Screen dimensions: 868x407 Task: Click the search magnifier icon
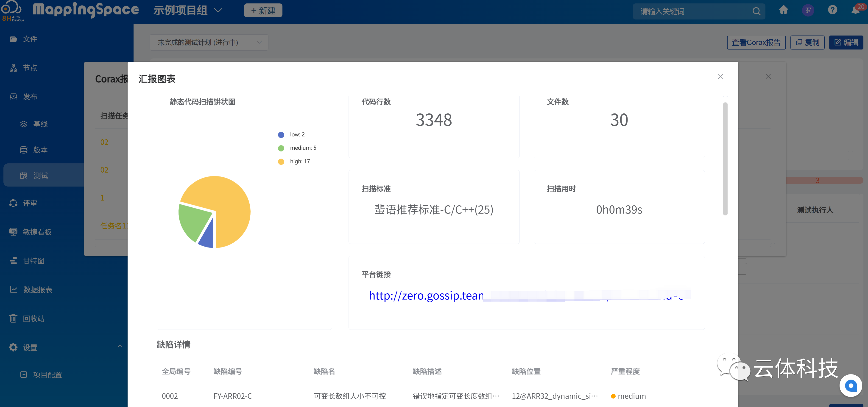pyautogui.click(x=756, y=11)
